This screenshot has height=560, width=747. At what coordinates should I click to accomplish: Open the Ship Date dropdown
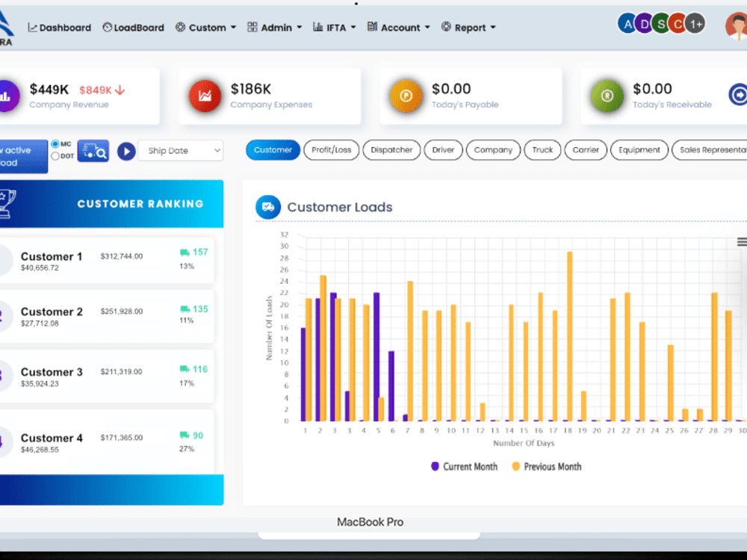(x=181, y=151)
